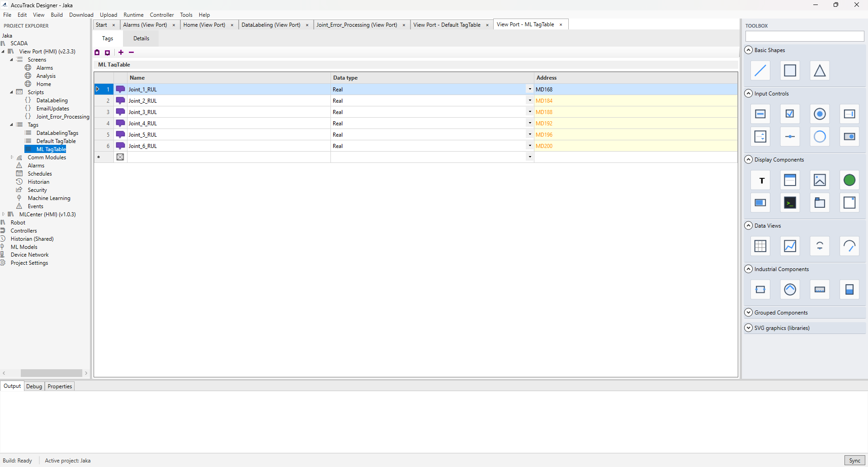Collapse the Basic Shapes toolbox section
This screenshot has width=868, height=467.
(749, 50)
